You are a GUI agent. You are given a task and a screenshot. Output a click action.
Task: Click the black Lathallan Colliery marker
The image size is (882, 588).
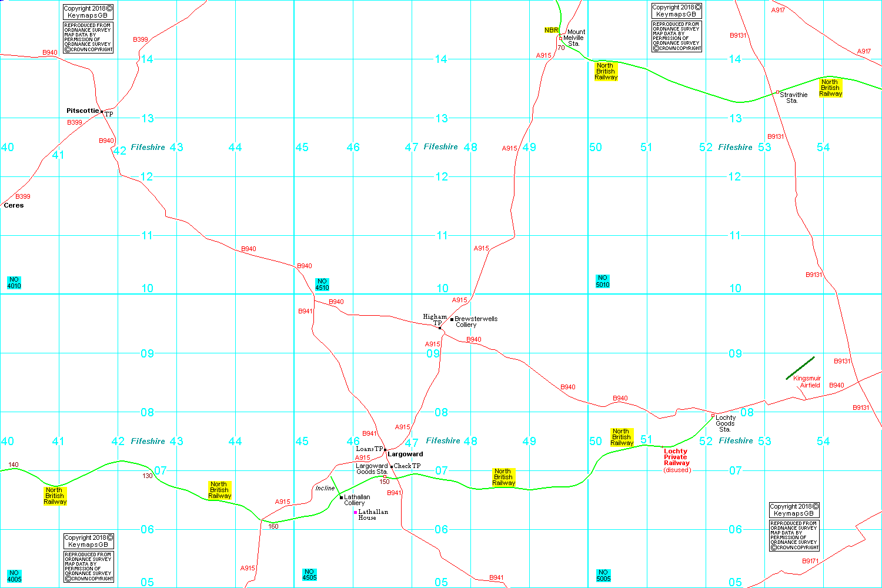click(x=341, y=497)
